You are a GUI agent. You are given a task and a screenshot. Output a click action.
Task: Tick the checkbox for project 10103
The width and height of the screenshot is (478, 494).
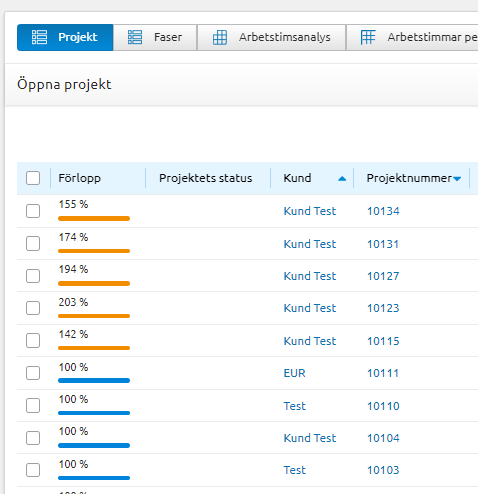pos(33,470)
